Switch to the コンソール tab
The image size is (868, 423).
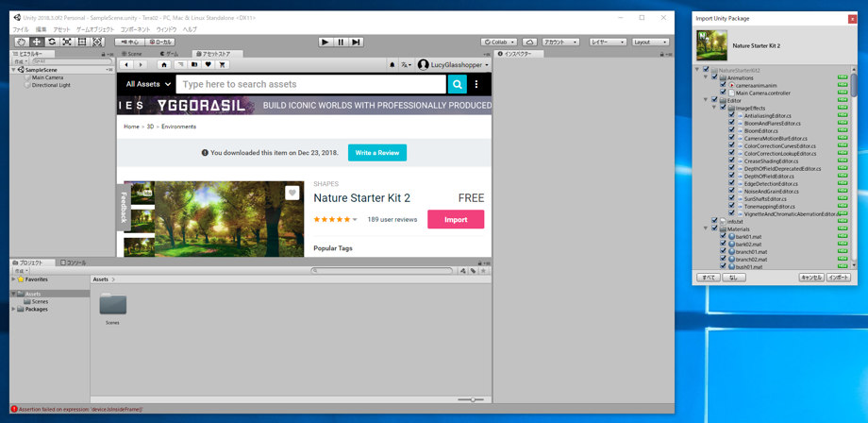[x=73, y=262]
